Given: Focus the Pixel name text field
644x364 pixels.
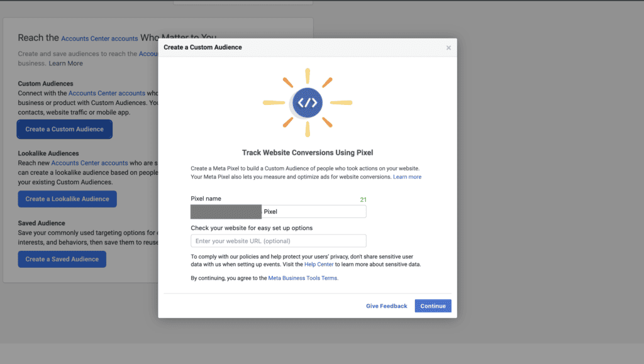Looking at the screenshot, I should point(279,211).
